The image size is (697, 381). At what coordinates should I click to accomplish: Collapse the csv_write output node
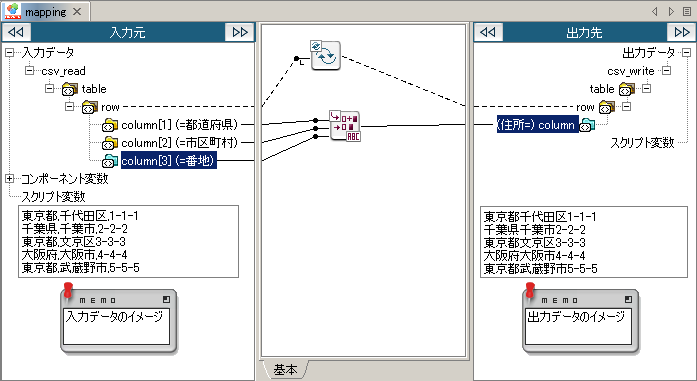[x=666, y=71]
